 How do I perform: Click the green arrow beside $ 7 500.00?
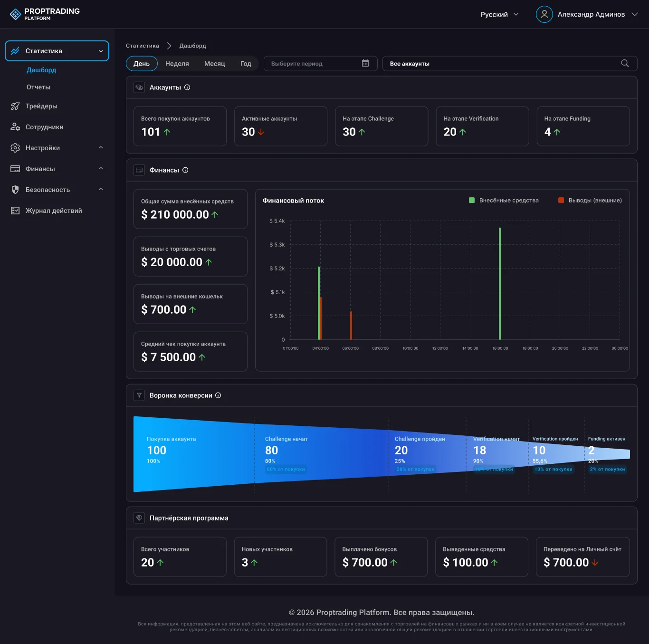click(202, 357)
